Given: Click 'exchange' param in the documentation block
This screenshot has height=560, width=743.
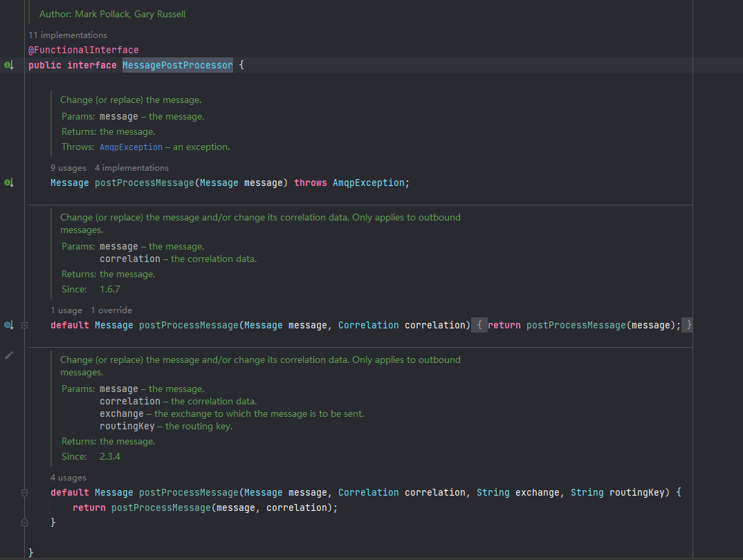Looking at the screenshot, I should tap(121, 413).
